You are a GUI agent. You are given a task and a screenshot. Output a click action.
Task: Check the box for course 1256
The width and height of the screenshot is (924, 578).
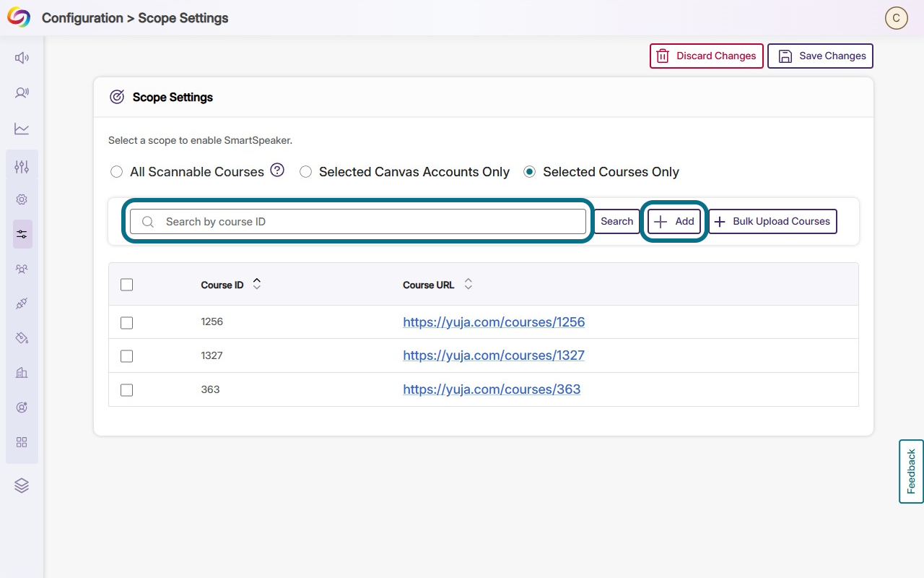pos(126,322)
